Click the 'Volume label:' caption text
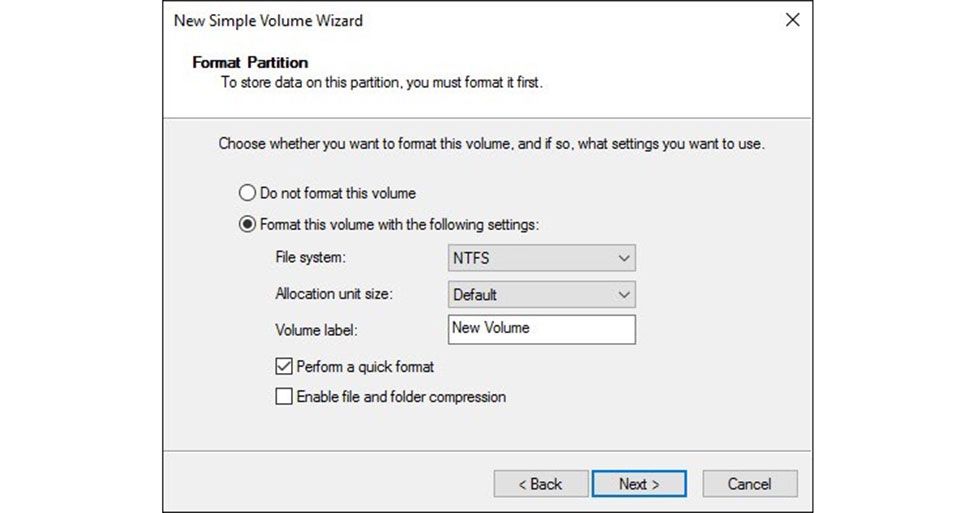 (x=316, y=330)
